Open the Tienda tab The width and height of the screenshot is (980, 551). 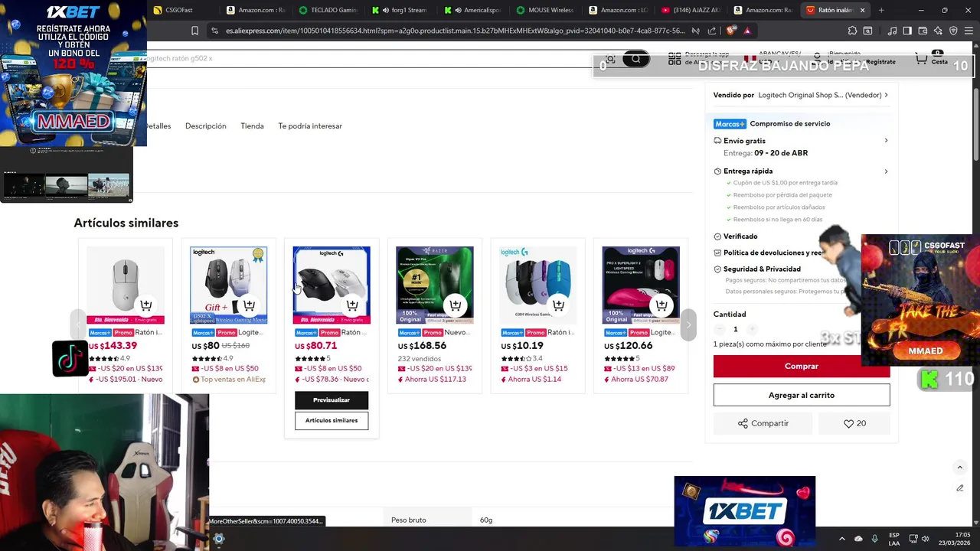[252, 126]
